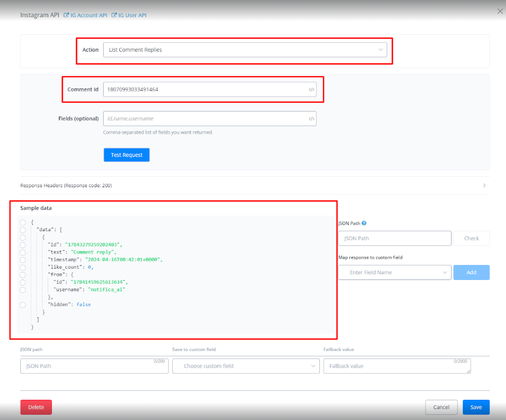This screenshot has width=506, height=420.
Task: Click the Check button next to JSON Path
Action: (x=471, y=239)
